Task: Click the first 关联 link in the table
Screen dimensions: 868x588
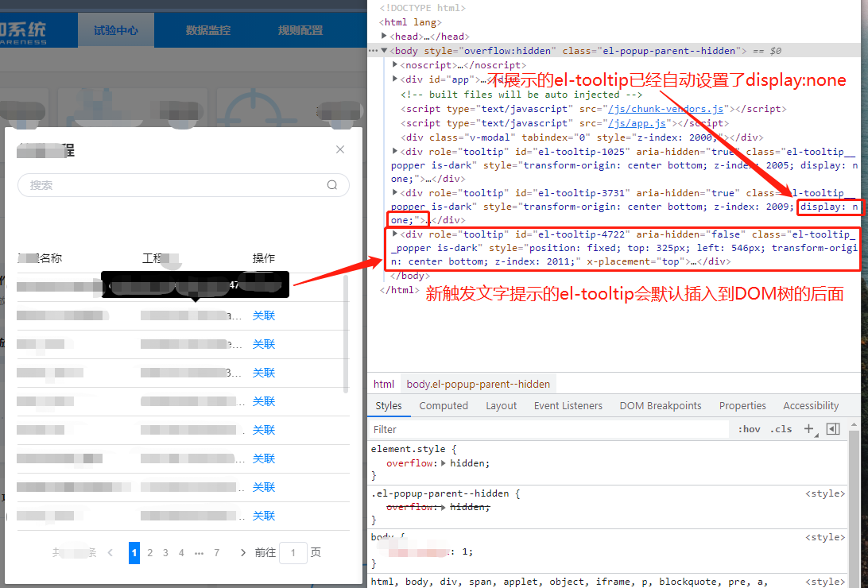Action: pos(263,315)
